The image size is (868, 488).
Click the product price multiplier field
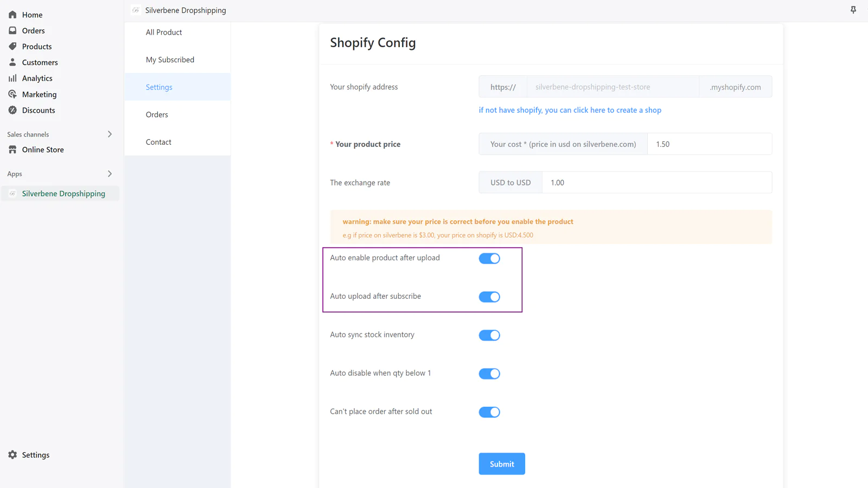(x=709, y=144)
